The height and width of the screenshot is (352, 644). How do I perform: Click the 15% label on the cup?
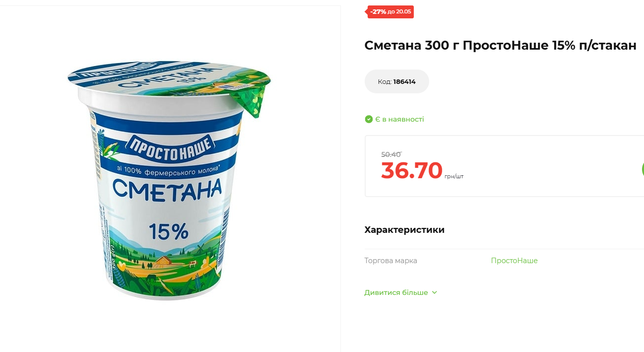tap(169, 231)
